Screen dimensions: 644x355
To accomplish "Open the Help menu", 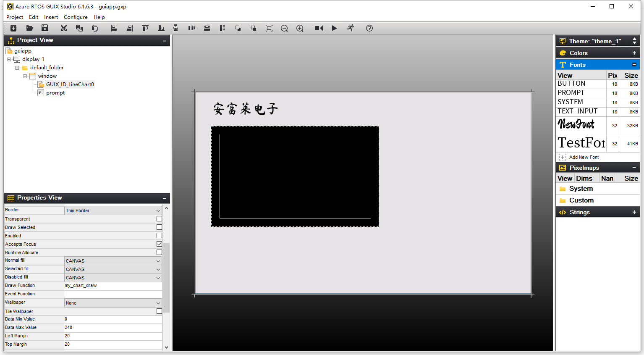I will pos(99,17).
